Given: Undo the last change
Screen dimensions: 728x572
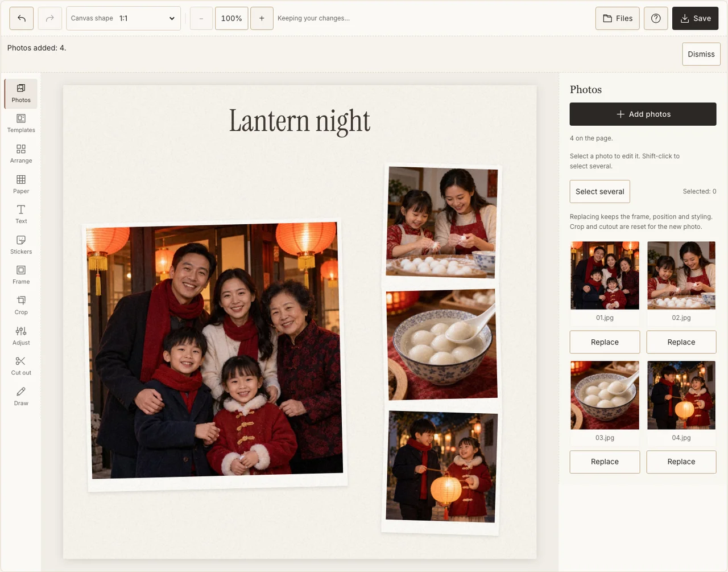Looking at the screenshot, I should click(22, 18).
